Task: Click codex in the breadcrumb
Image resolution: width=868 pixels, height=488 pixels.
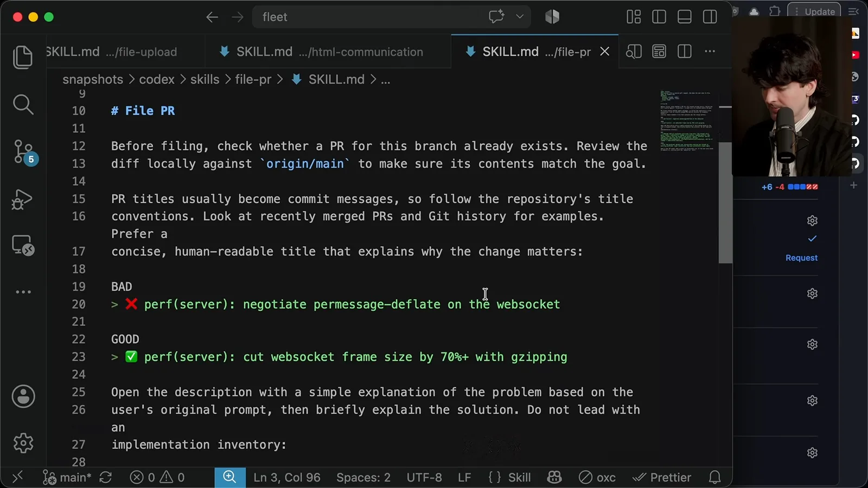Action: 157,79
